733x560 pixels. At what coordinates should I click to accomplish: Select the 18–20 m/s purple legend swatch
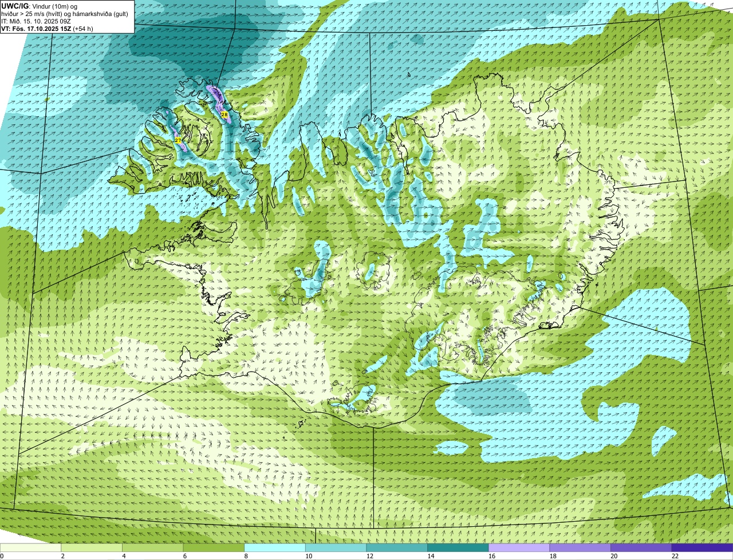point(580,547)
